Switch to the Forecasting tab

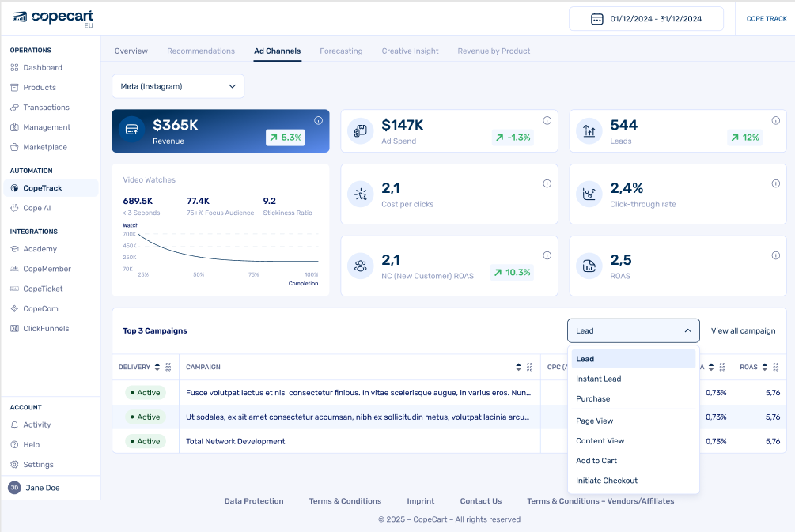coord(341,51)
